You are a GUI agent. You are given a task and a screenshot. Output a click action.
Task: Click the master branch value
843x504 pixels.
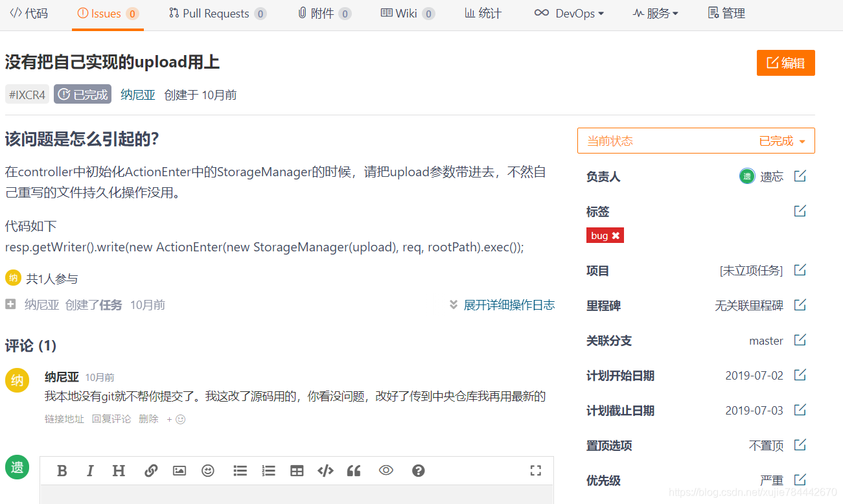click(766, 341)
